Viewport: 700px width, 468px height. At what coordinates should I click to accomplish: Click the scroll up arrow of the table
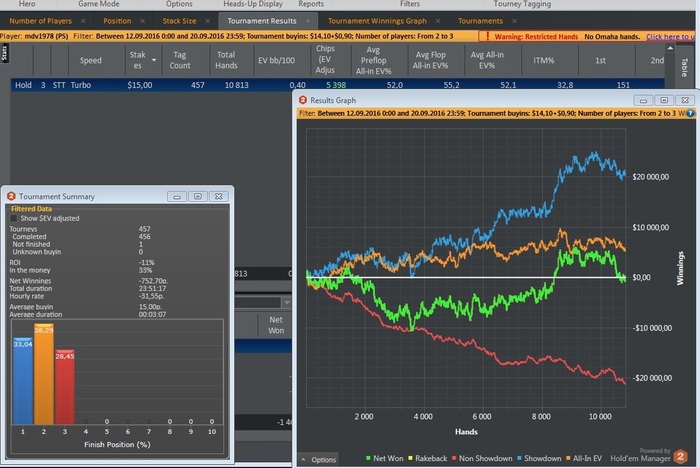pos(670,48)
